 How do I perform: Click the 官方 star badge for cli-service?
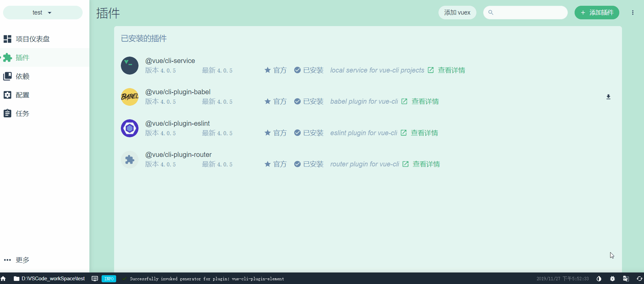(x=276, y=70)
